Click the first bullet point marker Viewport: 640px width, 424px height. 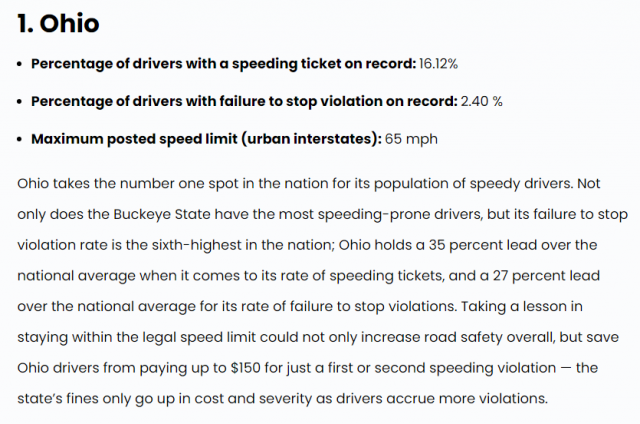(20, 64)
